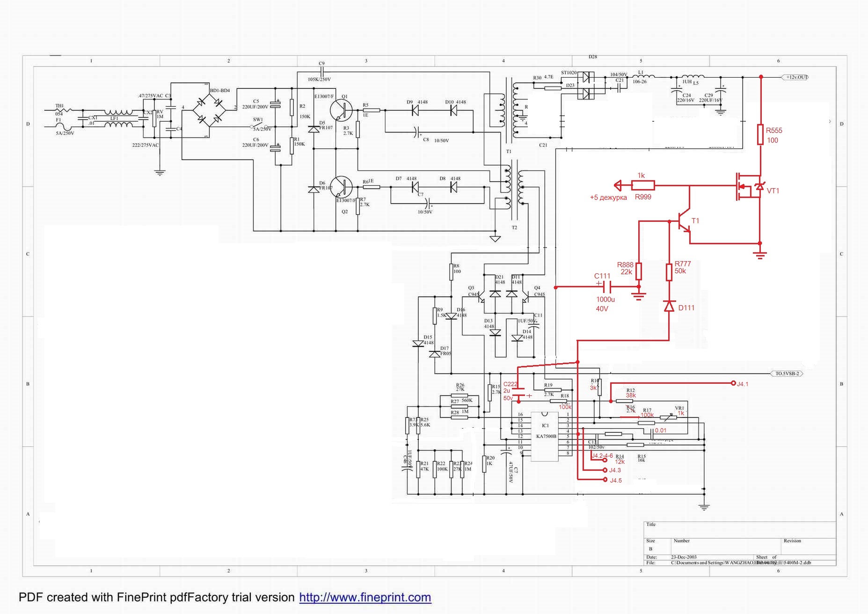The image size is (868, 614).
Task: Select the KA7500B IC1 chip body
Action: point(545,436)
